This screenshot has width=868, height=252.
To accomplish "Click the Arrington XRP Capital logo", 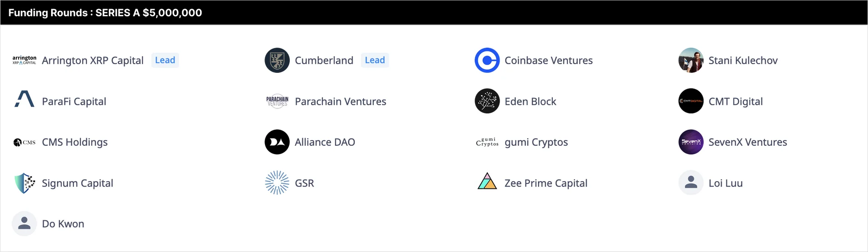I will [24, 60].
